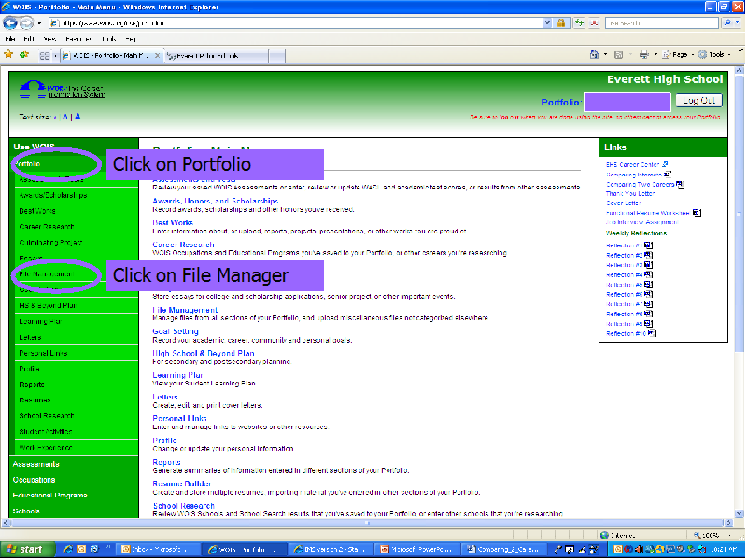Open the Edit menu

pos(29,39)
